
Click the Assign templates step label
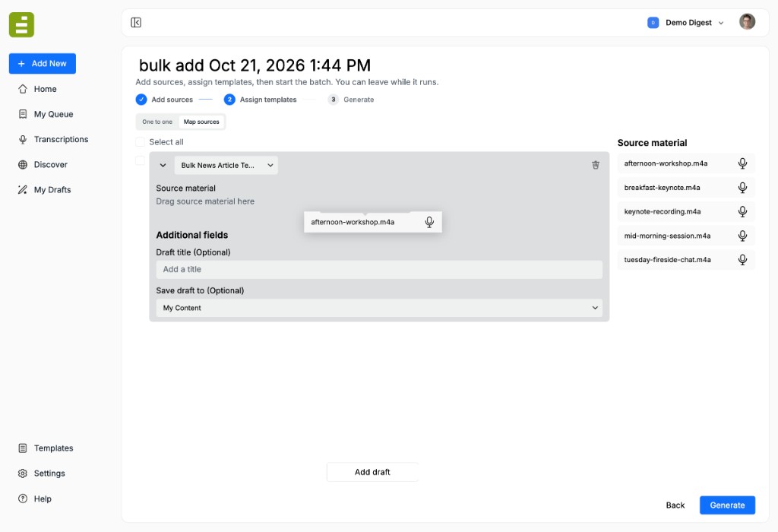[x=268, y=100]
